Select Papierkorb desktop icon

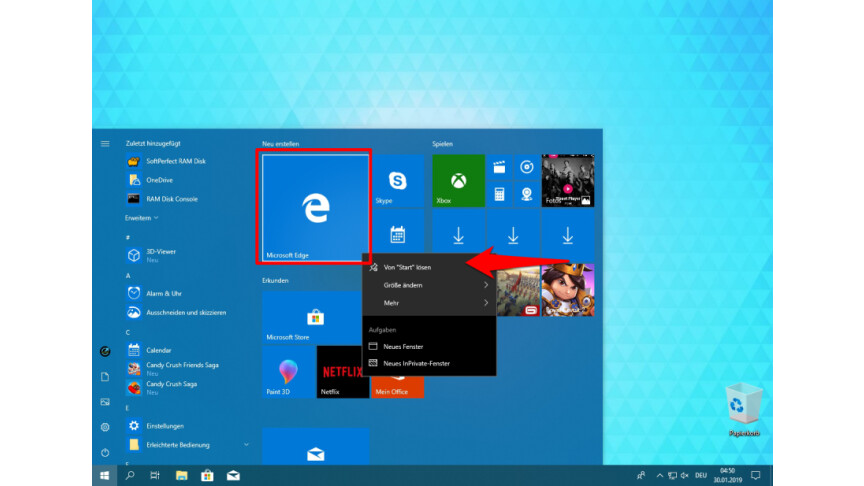(x=744, y=411)
